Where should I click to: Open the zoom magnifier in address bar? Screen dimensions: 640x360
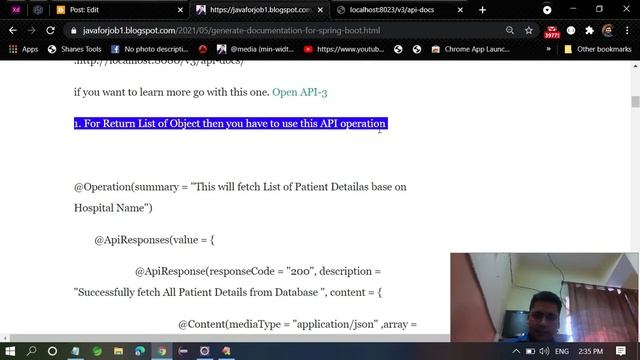pos(510,30)
